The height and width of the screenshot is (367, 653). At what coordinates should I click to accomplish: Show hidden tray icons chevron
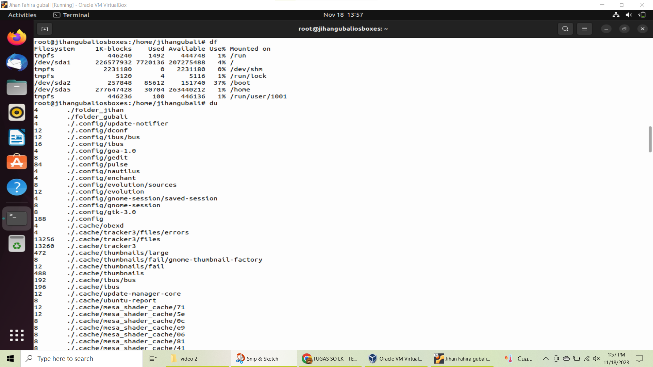[546, 358]
